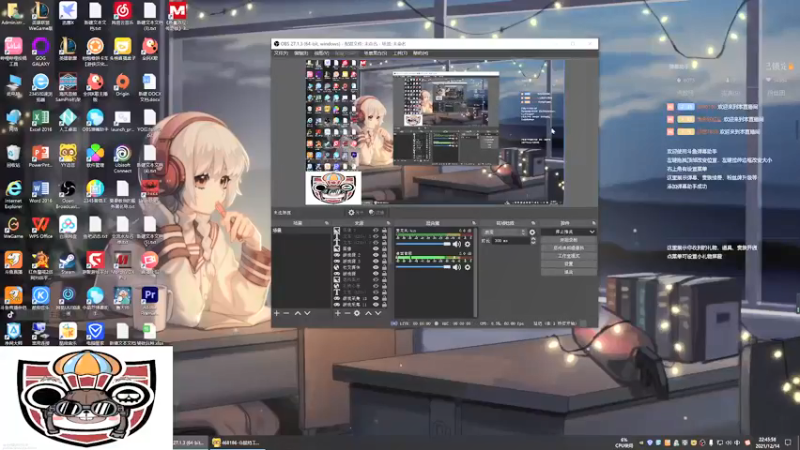This screenshot has height=450, width=800.
Task: Open Steam desktop shortcut
Action: 67,264
